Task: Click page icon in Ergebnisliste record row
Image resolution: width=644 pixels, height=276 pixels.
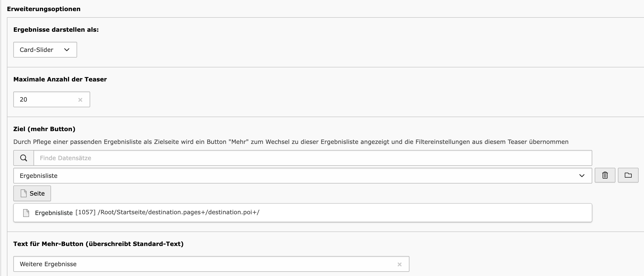Action: tap(26, 213)
